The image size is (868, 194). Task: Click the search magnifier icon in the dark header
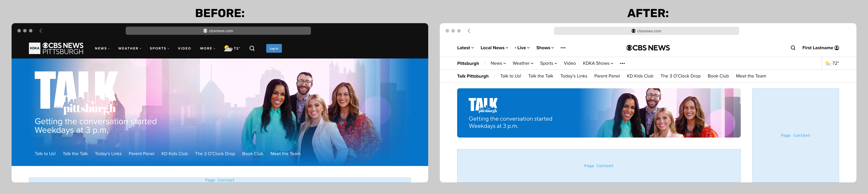pos(252,48)
